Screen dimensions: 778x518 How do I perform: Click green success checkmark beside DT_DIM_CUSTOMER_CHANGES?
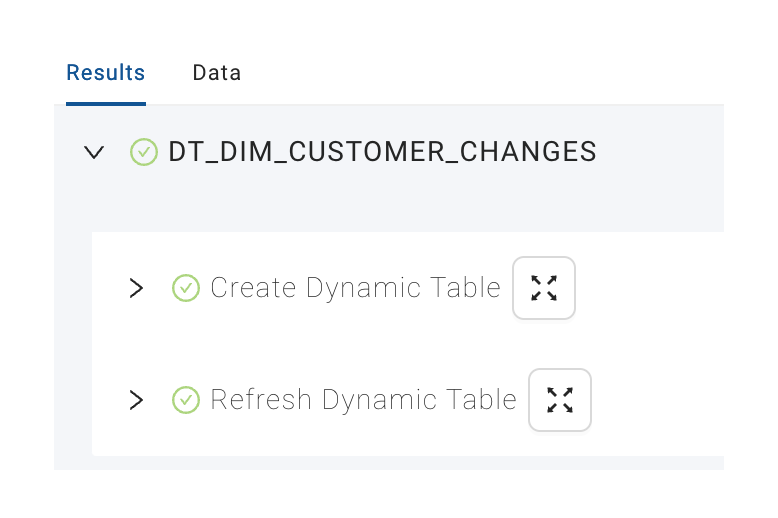point(144,152)
